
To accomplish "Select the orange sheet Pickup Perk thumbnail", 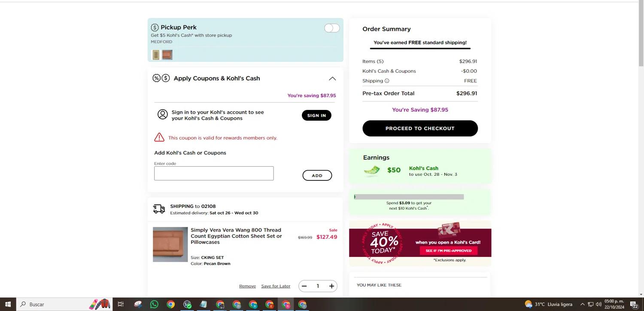I will point(167,55).
